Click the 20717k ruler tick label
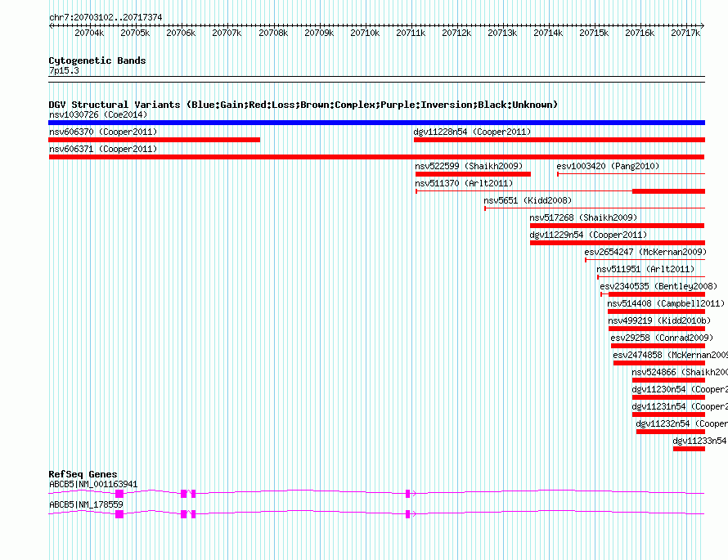 [x=685, y=33]
